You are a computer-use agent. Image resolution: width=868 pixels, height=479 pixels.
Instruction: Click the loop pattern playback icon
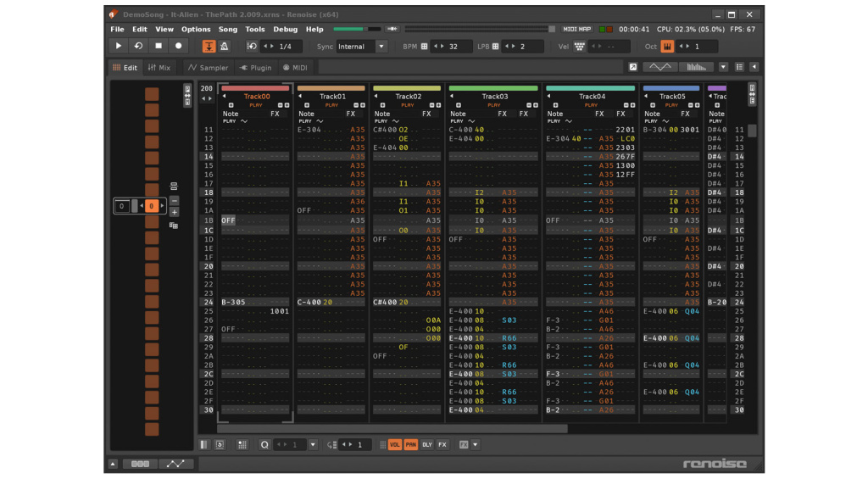tap(138, 46)
